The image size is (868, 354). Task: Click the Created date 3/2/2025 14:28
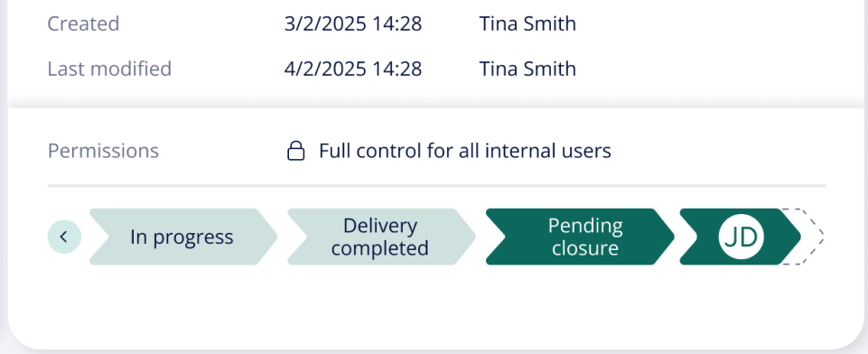[353, 23]
